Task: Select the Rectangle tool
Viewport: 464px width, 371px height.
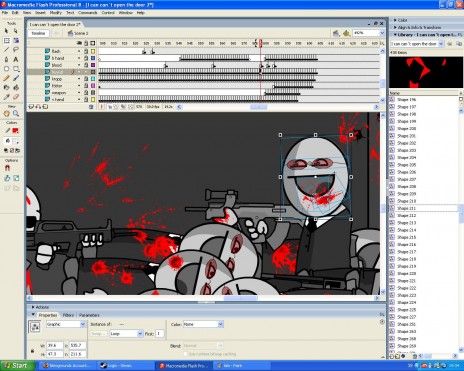Action: [x=16, y=69]
